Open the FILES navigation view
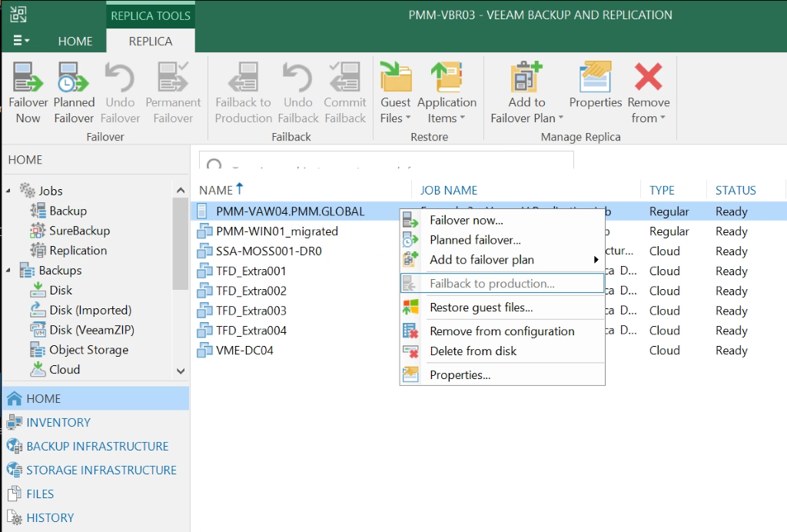Image resolution: width=787 pixels, height=532 pixels. point(96,494)
